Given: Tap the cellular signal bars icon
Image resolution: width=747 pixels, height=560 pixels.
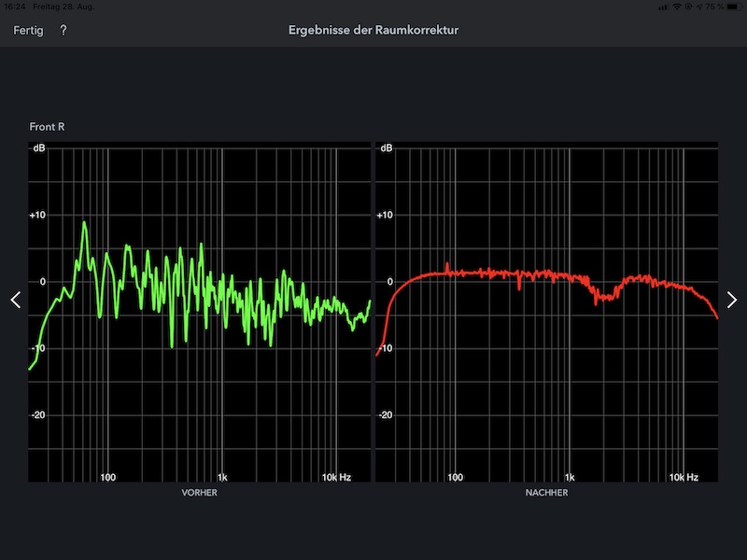Looking at the screenshot, I should 662,6.
